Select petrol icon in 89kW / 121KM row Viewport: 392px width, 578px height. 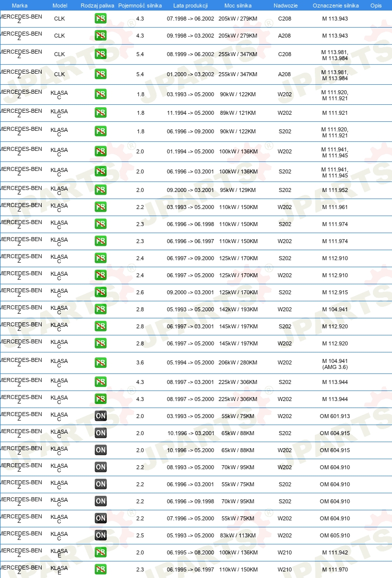click(x=100, y=112)
